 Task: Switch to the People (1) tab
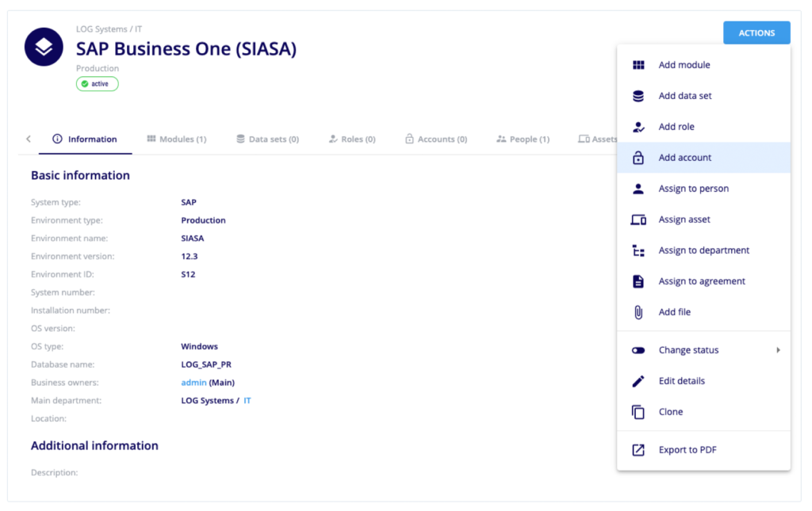tap(523, 139)
